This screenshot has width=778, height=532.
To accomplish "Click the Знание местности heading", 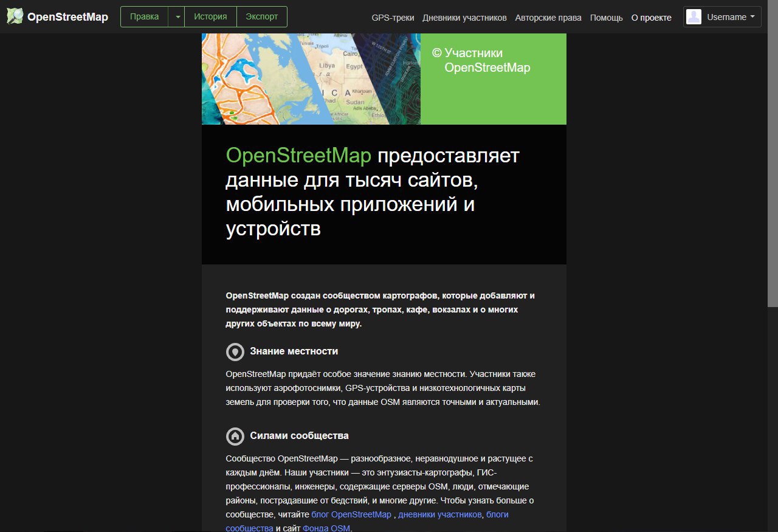I will (294, 351).
